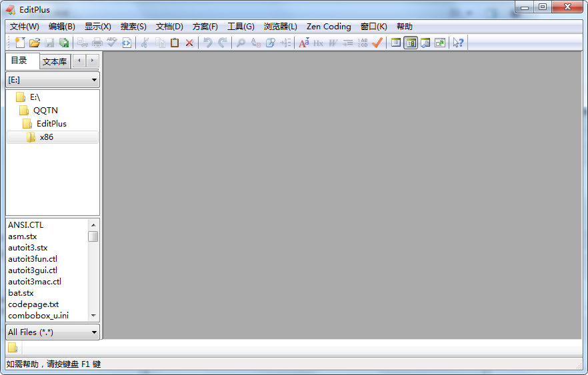This screenshot has height=375, width=588.
Task: Click the Open file folder icon
Action: pos(35,43)
